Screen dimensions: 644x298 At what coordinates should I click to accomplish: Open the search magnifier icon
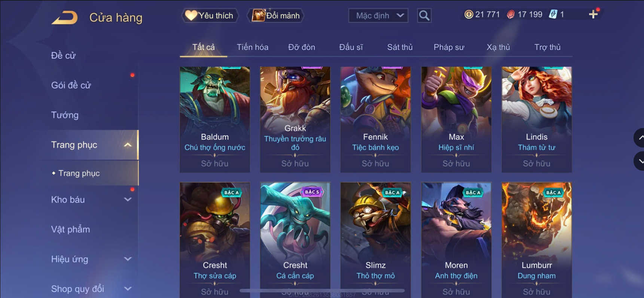tap(424, 15)
